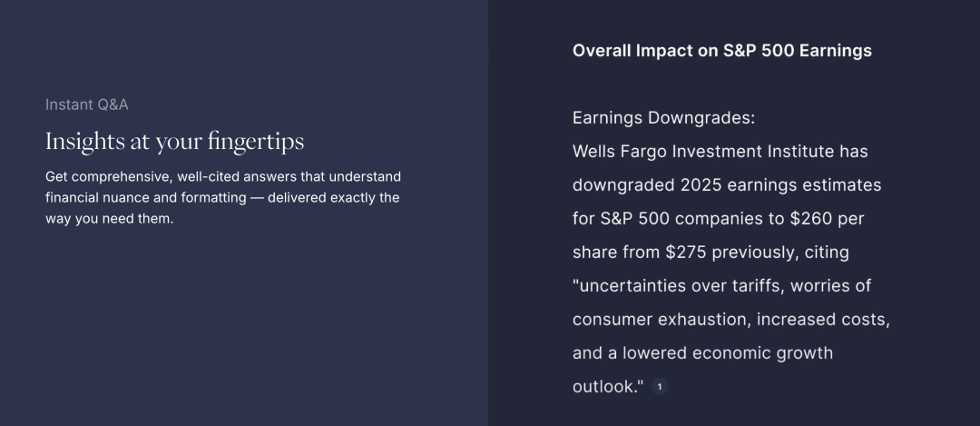Click the consumer exhaustion, increased costs line
The width and height of the screenshot is (980, 426).
731,320
